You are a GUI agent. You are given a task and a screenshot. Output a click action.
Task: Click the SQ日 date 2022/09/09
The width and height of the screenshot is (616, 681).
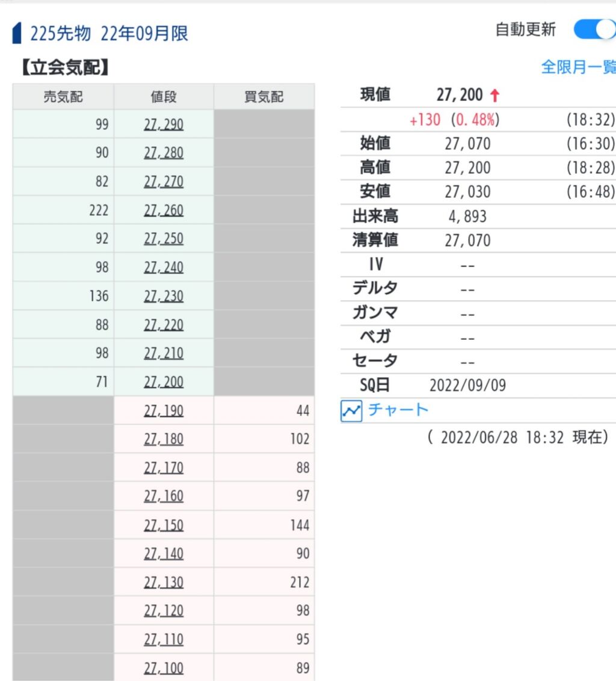click(468, 385)
